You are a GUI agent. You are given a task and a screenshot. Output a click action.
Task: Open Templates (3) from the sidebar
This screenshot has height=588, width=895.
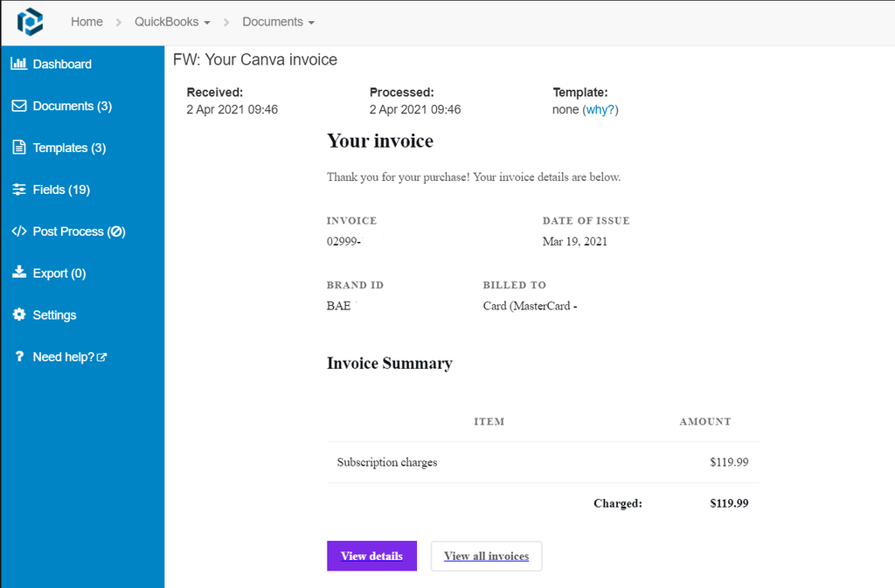point(69,147)
